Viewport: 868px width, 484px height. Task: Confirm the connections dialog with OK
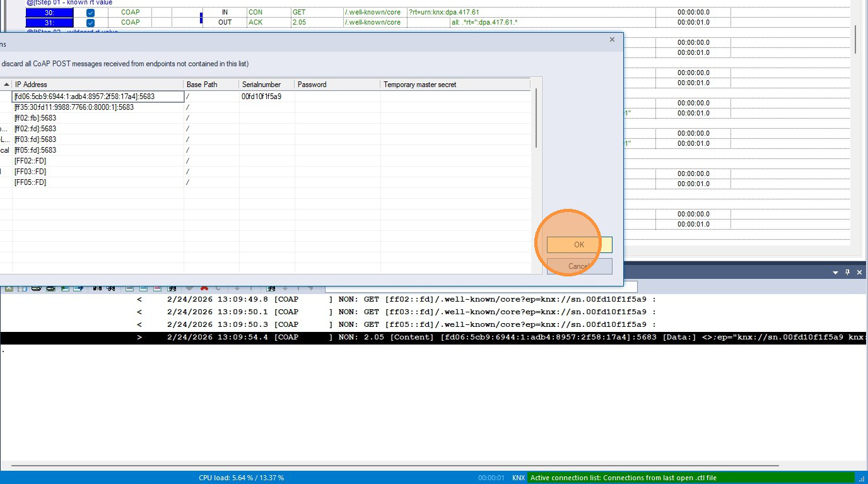tap(579, 245)
